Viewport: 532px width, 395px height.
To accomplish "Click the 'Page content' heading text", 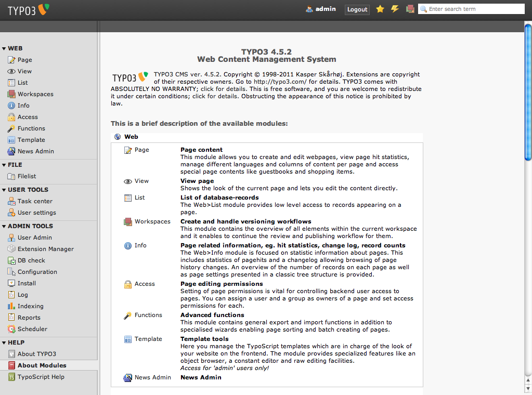I will click(202, 150).
